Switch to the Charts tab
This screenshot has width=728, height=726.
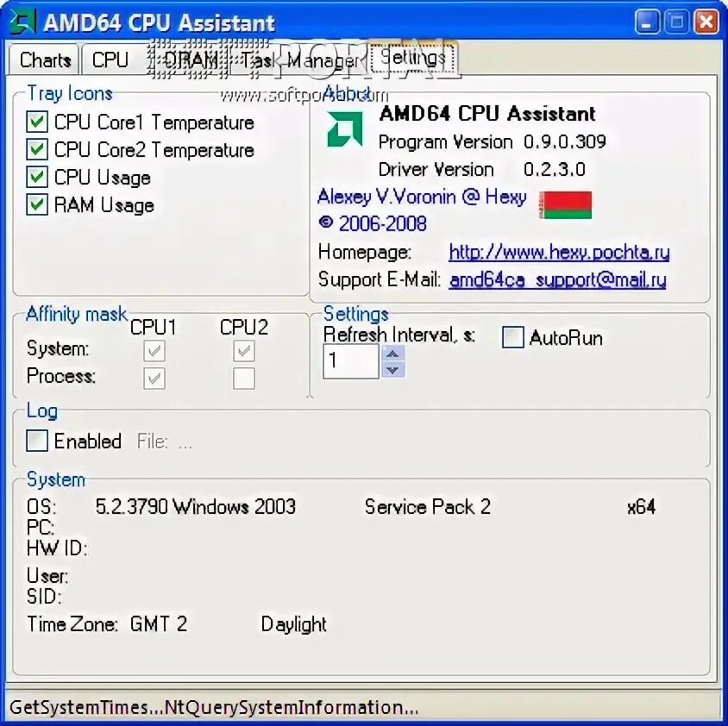44,59
